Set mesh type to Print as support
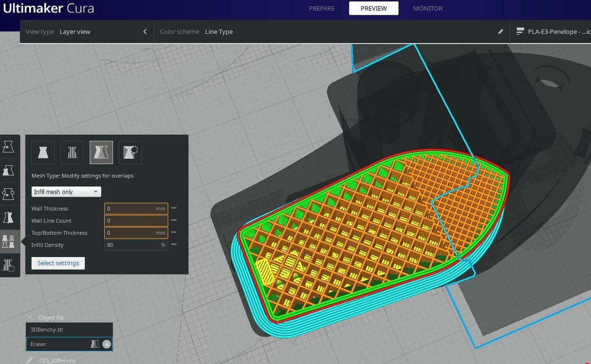The image size is (591, 364). [72, 153]
